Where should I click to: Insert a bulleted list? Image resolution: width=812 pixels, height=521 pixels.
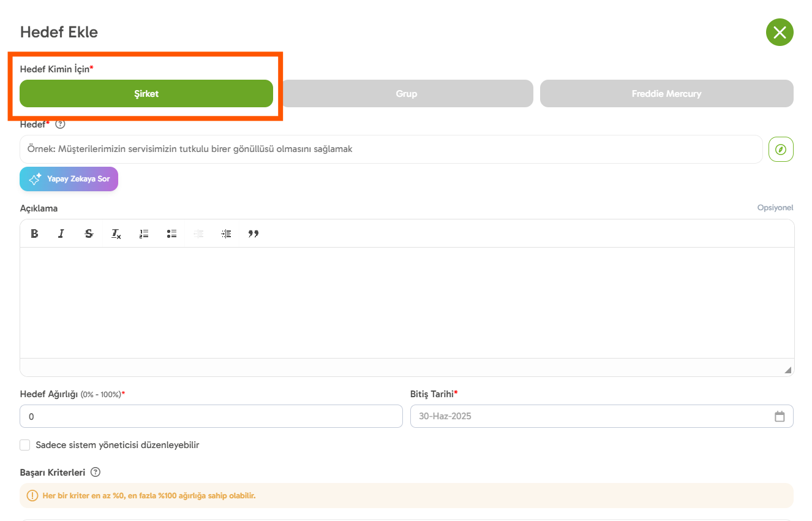171,234
